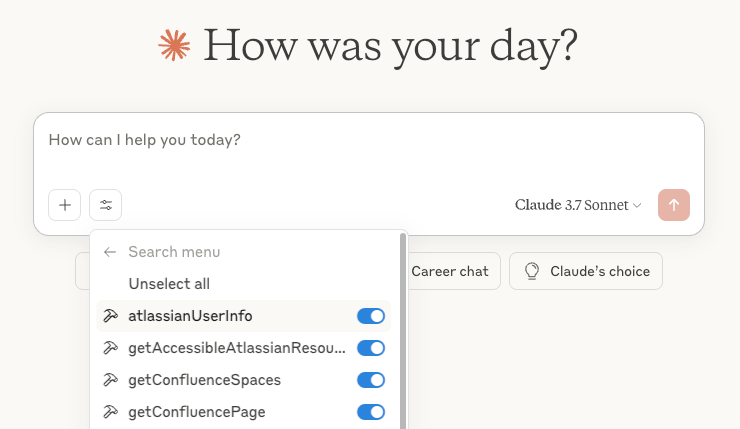Switch off the getConfluenceSpaces toggle

371,380
